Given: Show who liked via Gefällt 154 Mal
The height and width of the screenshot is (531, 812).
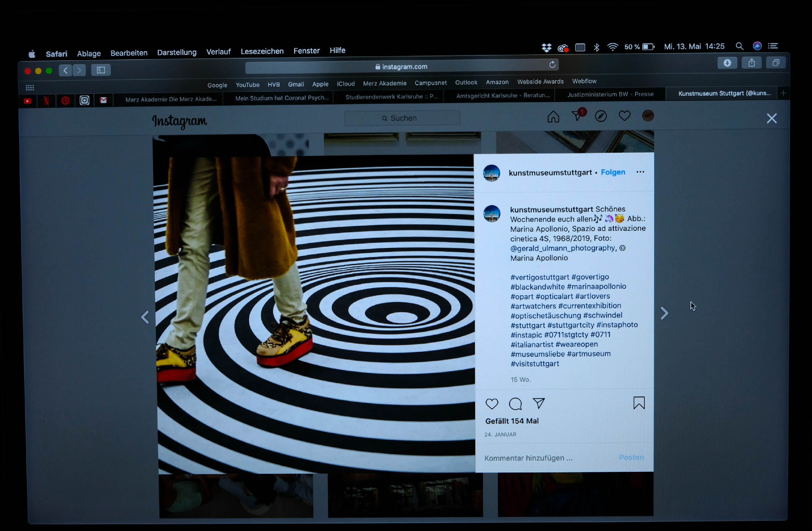Looking at the screenshot, I should 512,421.
